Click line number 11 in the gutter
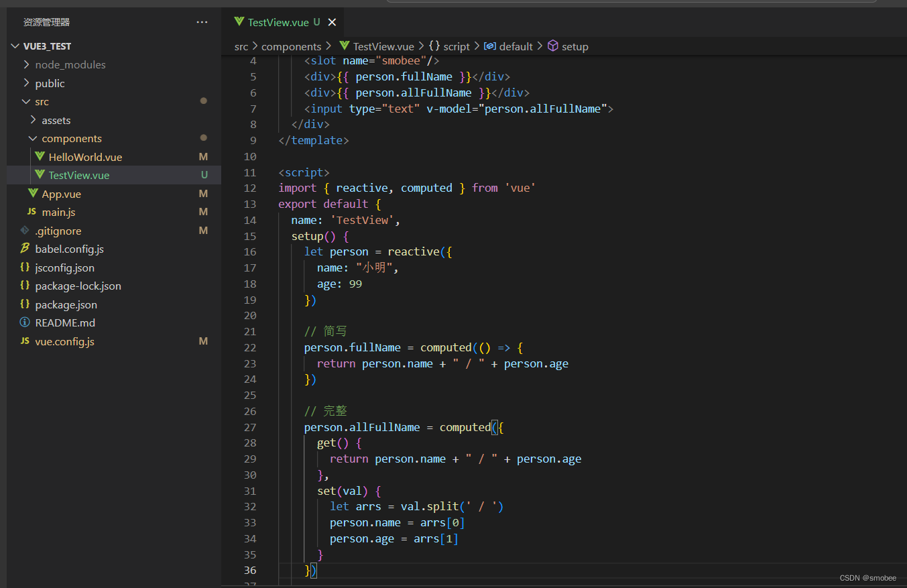Screen dimensions: 907x588 pos(250,172)
